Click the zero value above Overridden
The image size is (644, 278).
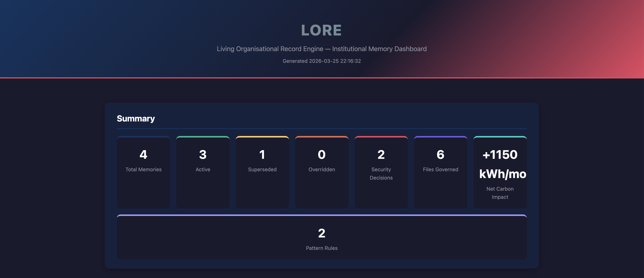tap(321, 154)
